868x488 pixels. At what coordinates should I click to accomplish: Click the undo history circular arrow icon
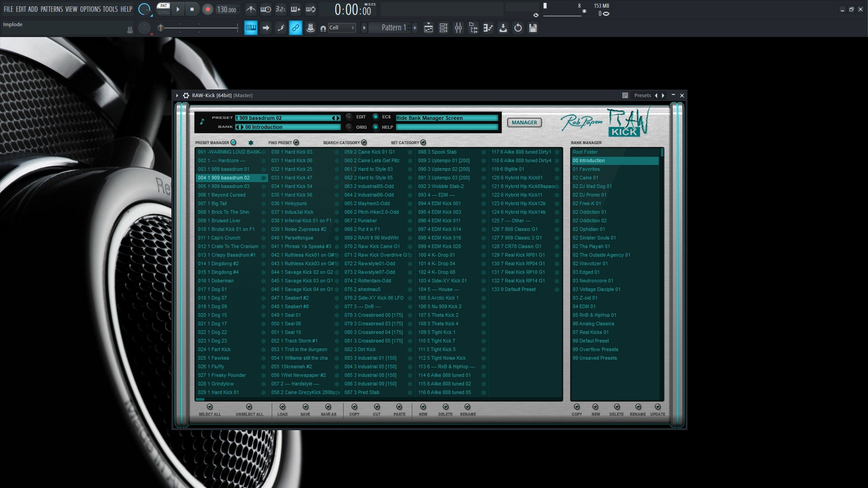[518, 28]
